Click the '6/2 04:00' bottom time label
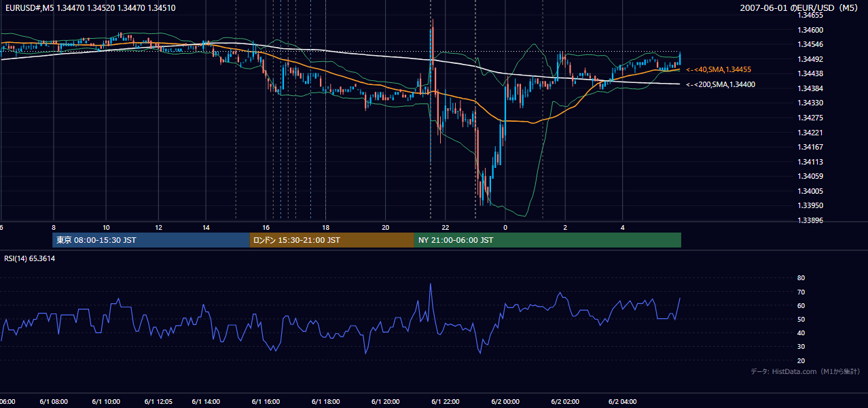868x408 pixels. click(x=623, y=402)
